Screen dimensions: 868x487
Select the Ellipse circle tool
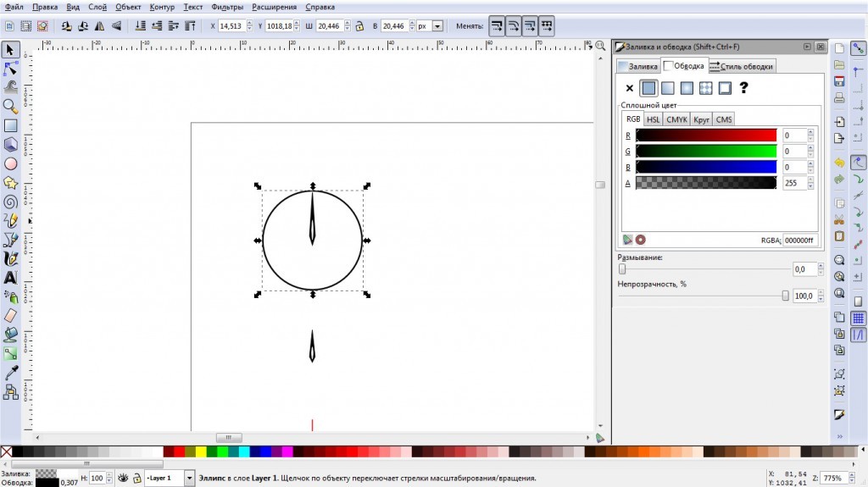click(10, 163)
